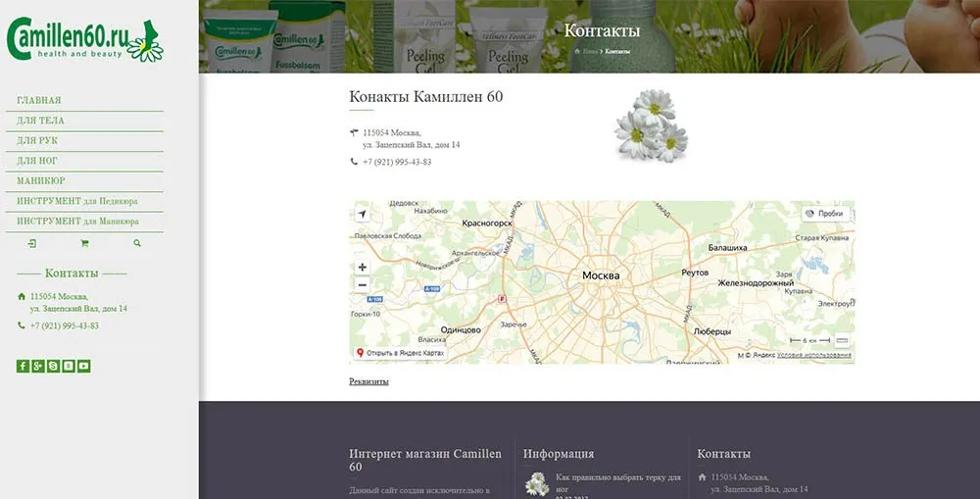The height and width of the screenshot is (499, 980).
Task: Open the ГЛАВНАЯ menu item
Action: 39,101
